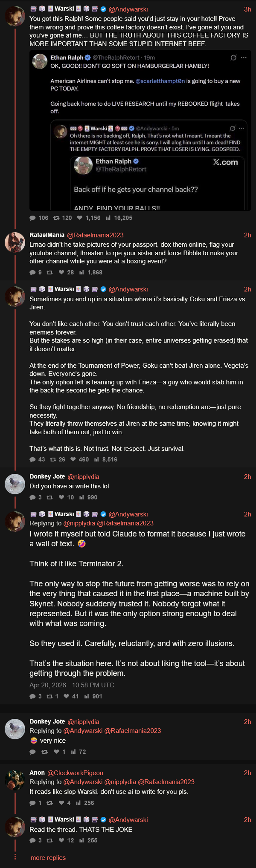Open the quoted Ethan Ralph tweet's more options
256x868 pixels.
244,58
